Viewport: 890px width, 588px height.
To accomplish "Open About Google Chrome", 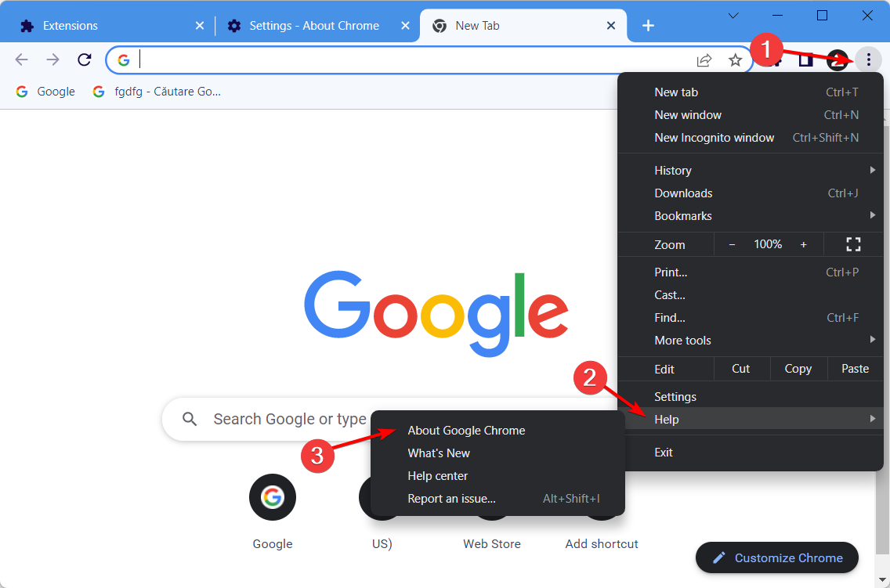I will point(497,431).
